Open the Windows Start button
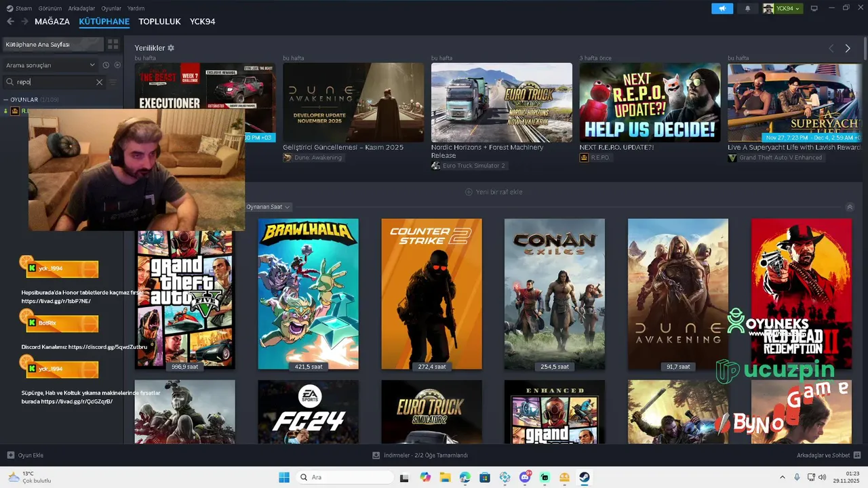Viewport: 868px width, 488px height. (x=284, y=477)
